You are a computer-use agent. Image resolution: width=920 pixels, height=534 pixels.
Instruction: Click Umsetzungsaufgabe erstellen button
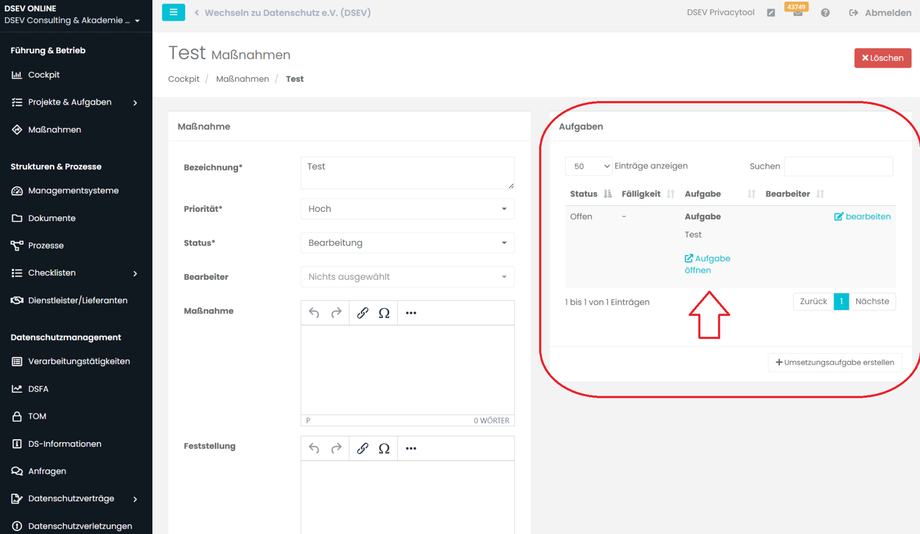pyautogui.click(x=835, y=362)
